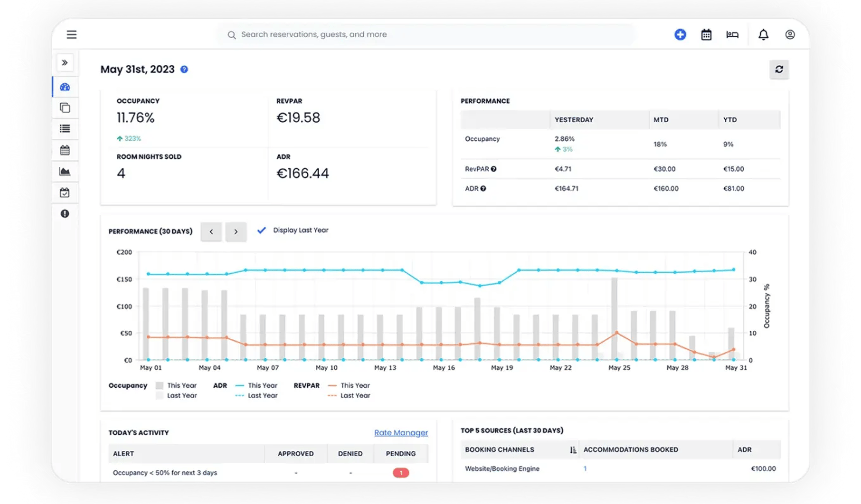Open the hamburger main menu
861x504 pixels.
tap(72, 34)
